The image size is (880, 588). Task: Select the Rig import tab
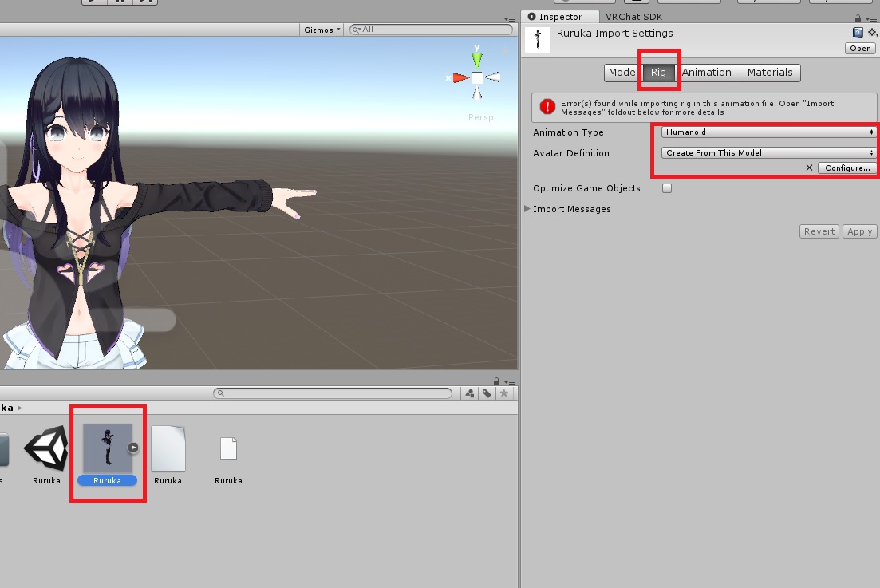pos(658,73)
